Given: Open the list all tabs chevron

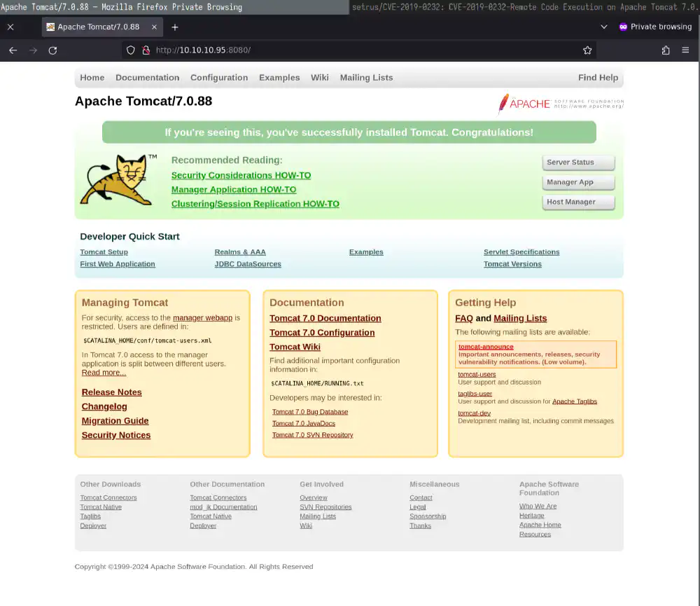Looking at the screenshot, I should [x=603, y=26].
